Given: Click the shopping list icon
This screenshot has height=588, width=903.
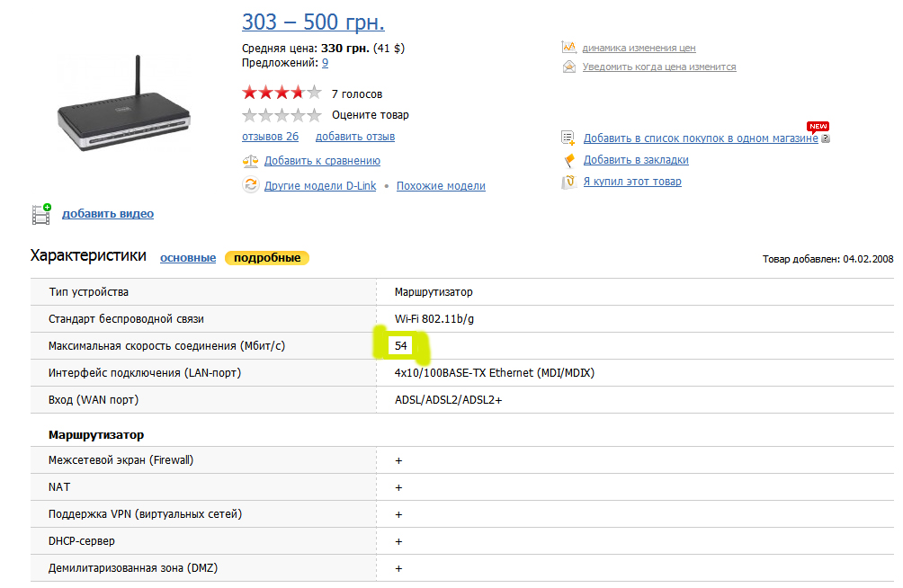Looking at the screenshot, I should (x=568, y=138).
